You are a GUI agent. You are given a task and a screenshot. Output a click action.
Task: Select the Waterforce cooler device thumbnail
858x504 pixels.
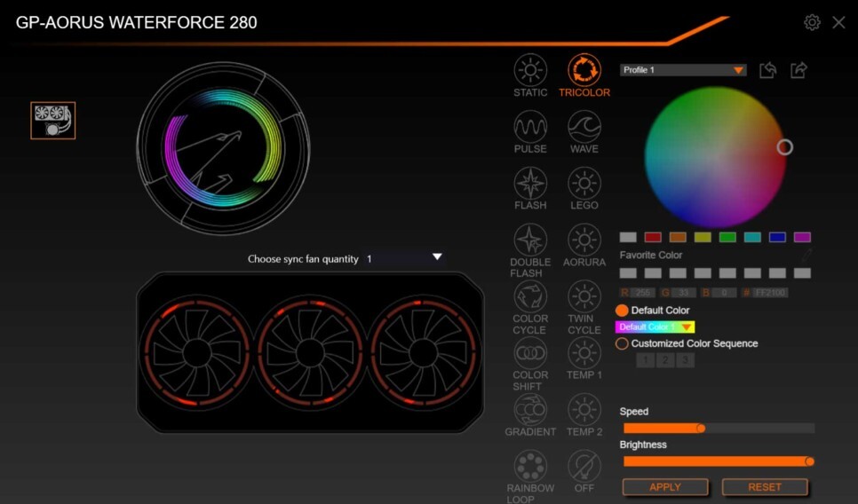[x=52, y=121]
